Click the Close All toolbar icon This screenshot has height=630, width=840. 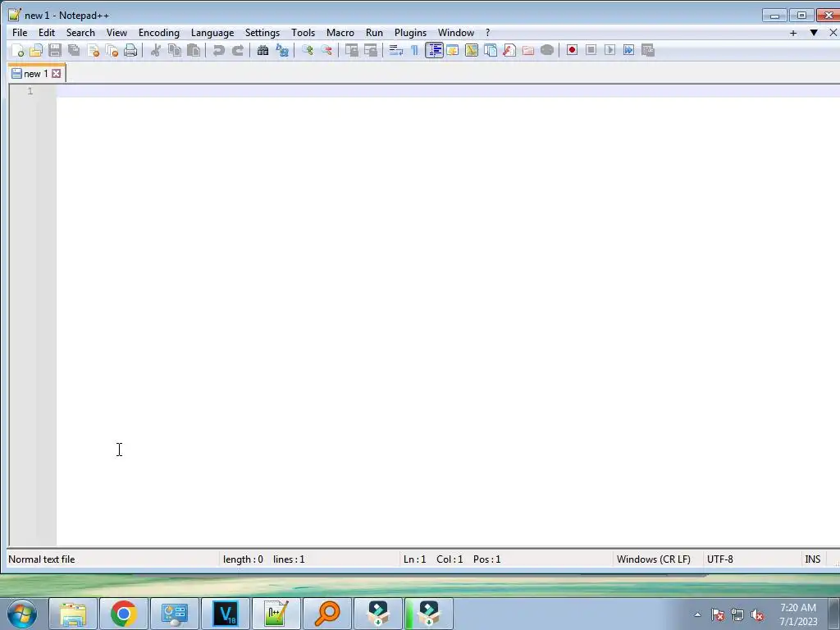(112, 50)
